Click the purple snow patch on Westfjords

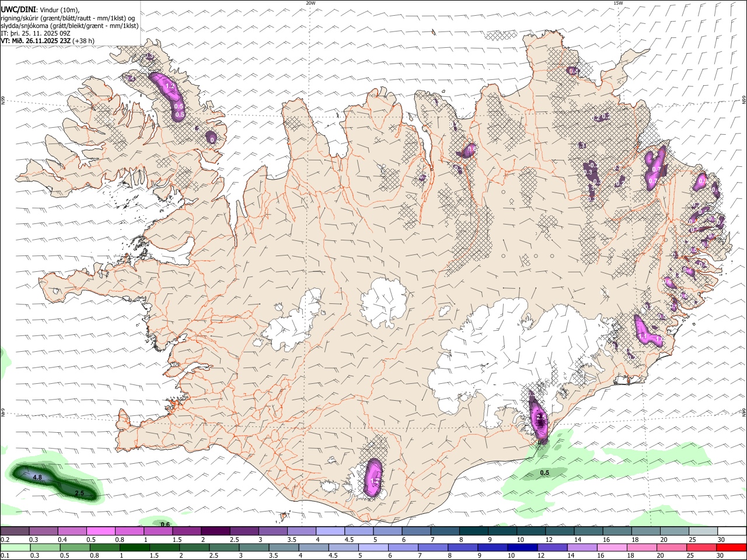click(x=169, y=96)
